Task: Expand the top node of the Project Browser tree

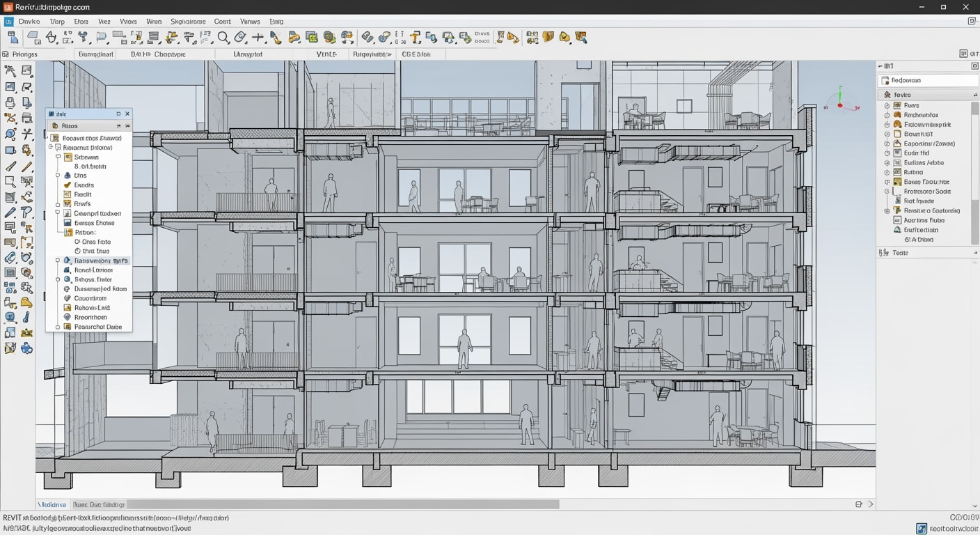Action: coord(51,146)
